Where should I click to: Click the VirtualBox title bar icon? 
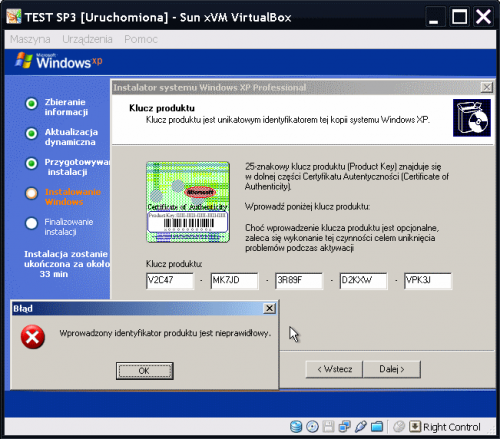pos(14,16)
